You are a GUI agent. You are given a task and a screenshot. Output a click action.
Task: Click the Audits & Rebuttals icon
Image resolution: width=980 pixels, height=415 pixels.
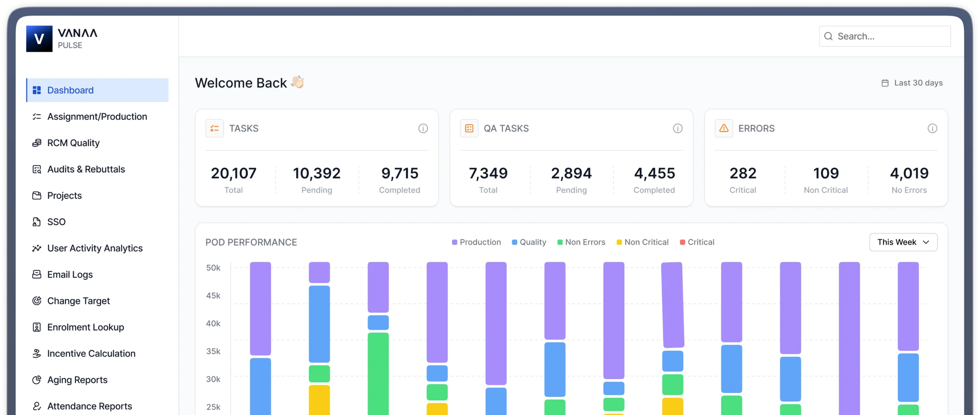(37, 169)
